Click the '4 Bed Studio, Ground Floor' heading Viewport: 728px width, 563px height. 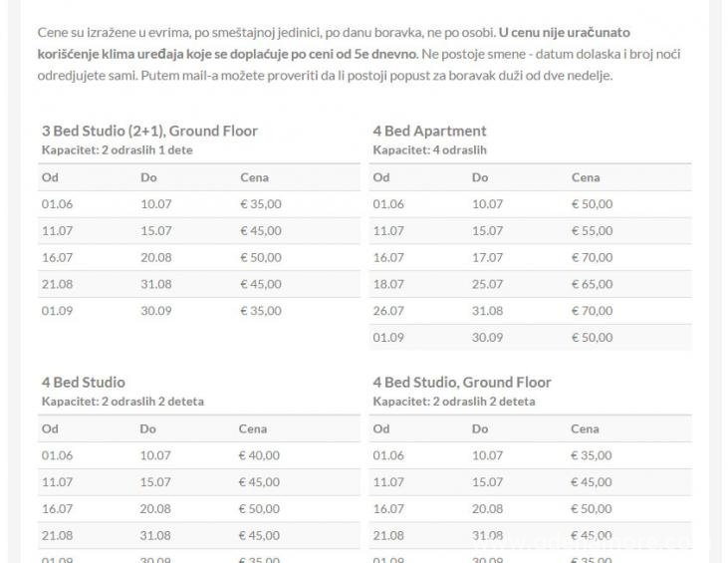[461, 382]
